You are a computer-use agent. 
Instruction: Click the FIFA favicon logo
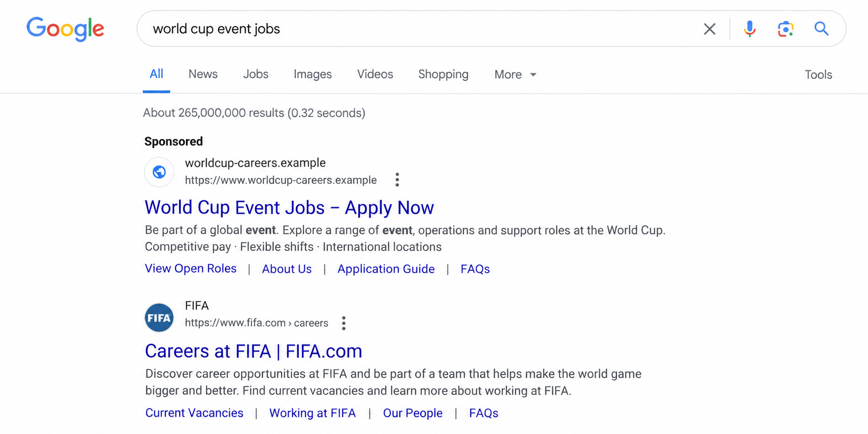159,318
